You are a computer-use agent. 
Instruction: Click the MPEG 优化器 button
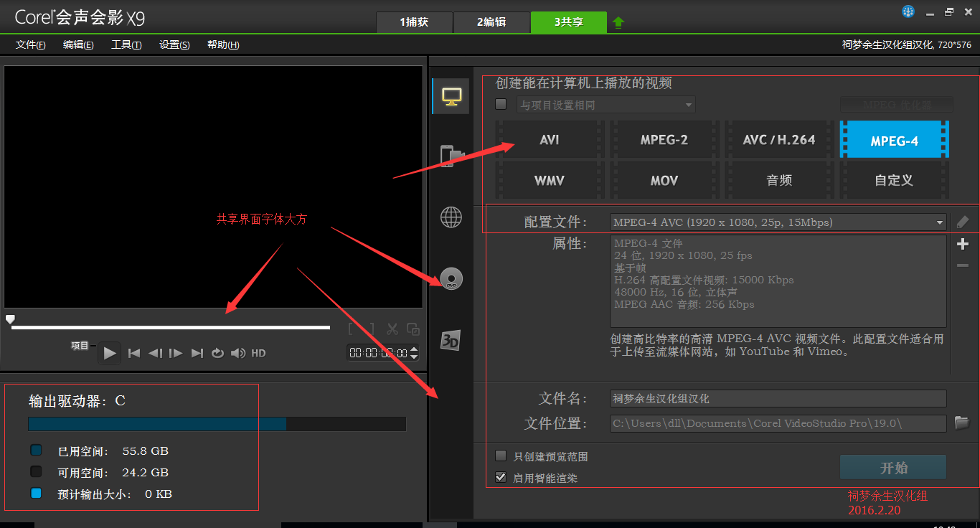click(x=897, y=105)
